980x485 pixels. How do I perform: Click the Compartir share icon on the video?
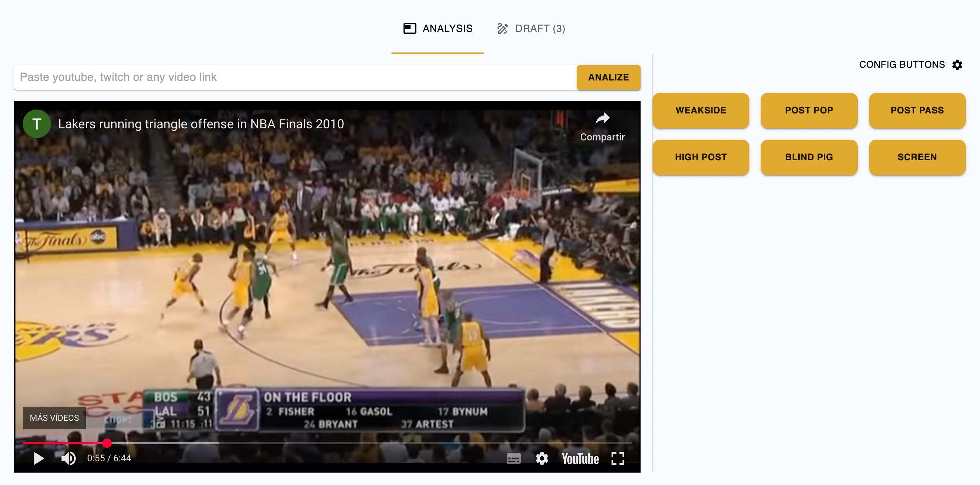[603, 119]
